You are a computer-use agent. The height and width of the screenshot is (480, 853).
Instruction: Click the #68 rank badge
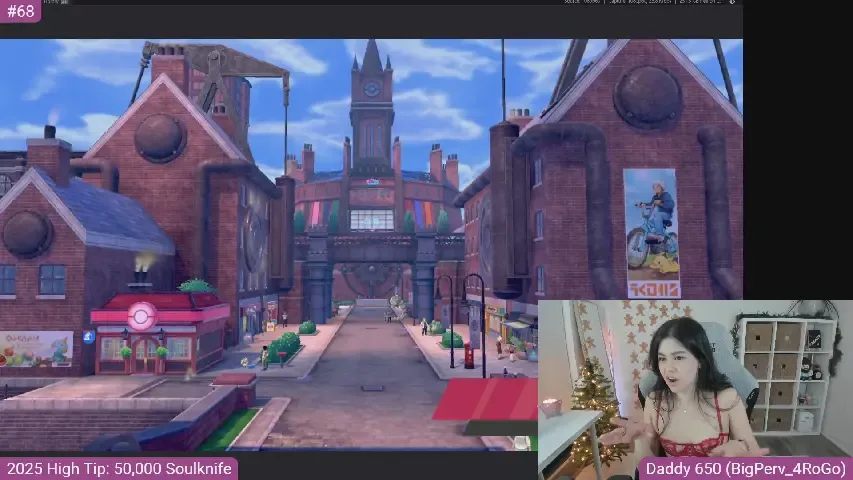[19, 11]
